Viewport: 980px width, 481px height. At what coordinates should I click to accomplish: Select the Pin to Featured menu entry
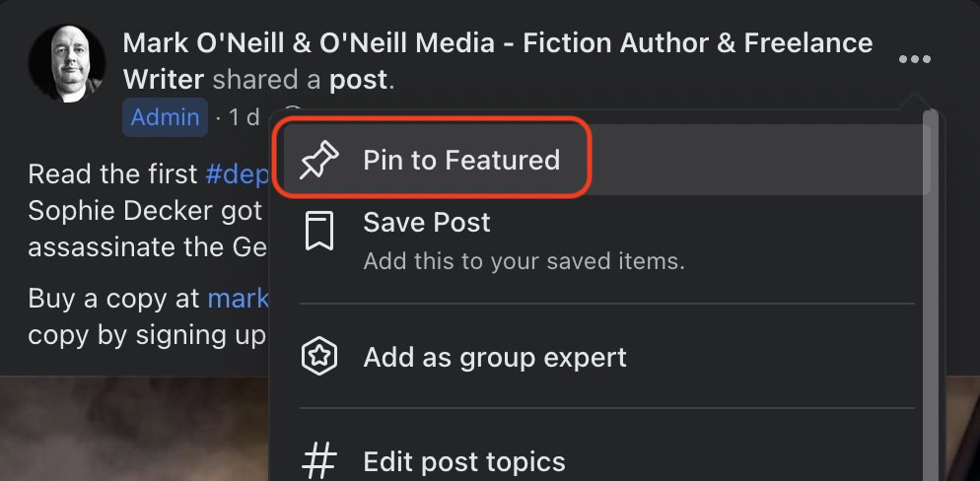(x=460, y=160)
